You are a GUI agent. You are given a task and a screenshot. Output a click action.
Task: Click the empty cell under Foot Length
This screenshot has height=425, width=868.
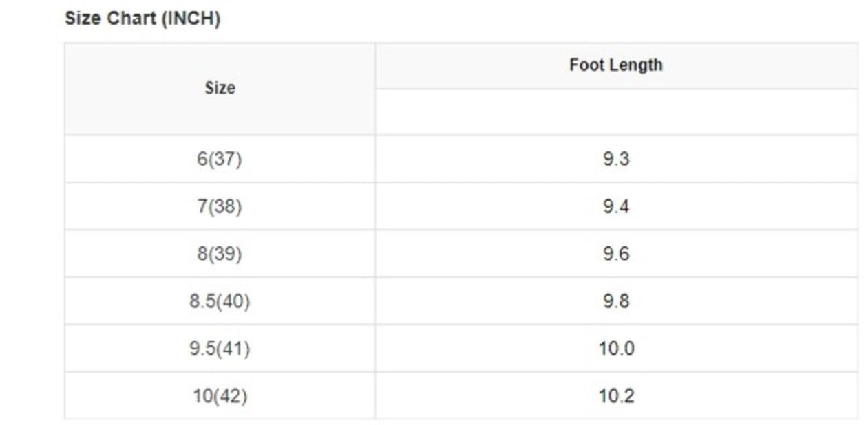[615, 111]
